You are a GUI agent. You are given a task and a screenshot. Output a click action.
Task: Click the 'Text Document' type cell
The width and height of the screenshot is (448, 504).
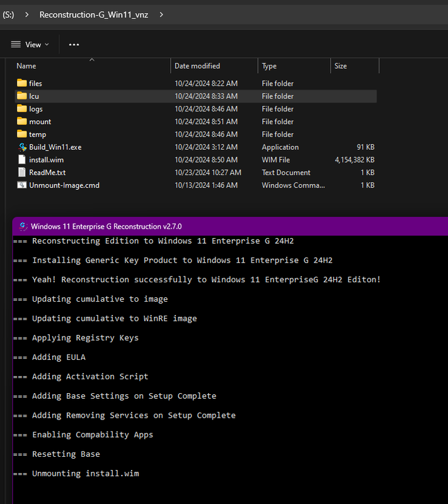coord(286,172)
